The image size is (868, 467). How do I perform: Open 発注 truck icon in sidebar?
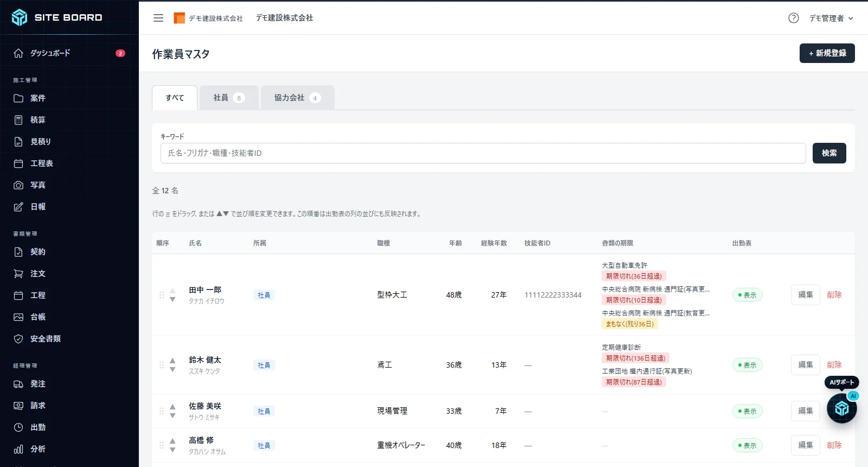(18, 384)
